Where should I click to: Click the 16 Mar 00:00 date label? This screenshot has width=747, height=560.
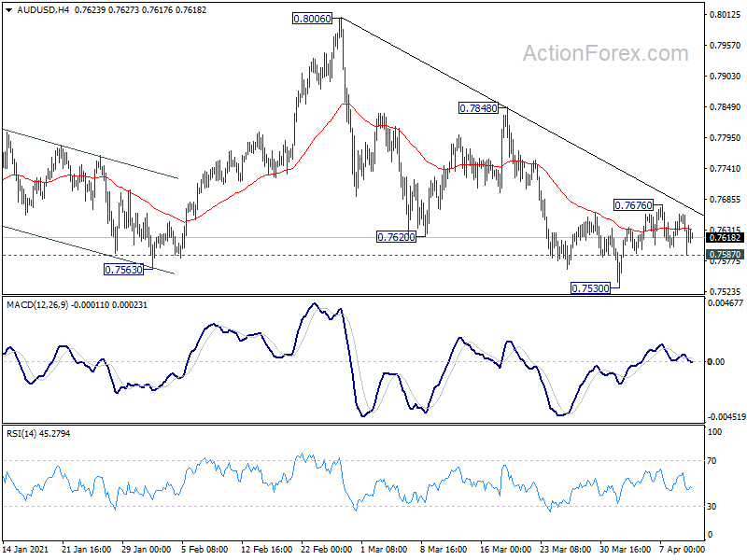pos(505,549)
